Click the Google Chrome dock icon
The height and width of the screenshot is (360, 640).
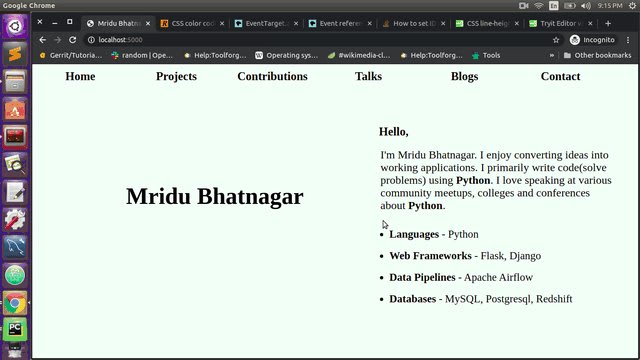pyautogui.click(x=15, y=303)
